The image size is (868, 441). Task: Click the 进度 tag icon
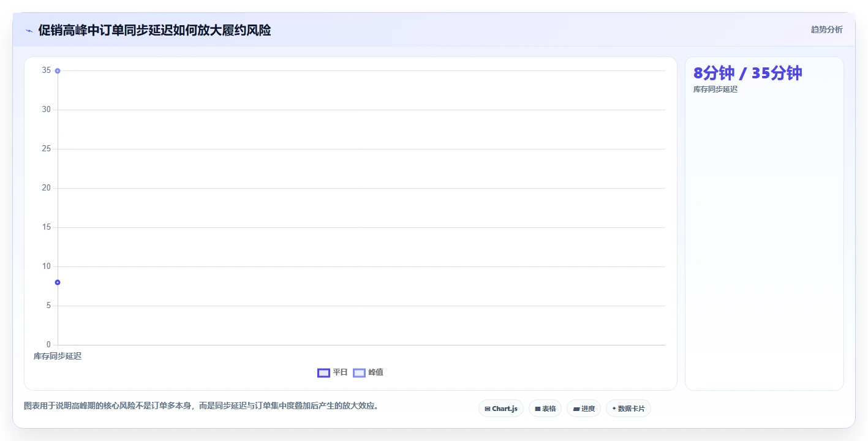click(x=576, y=409)
